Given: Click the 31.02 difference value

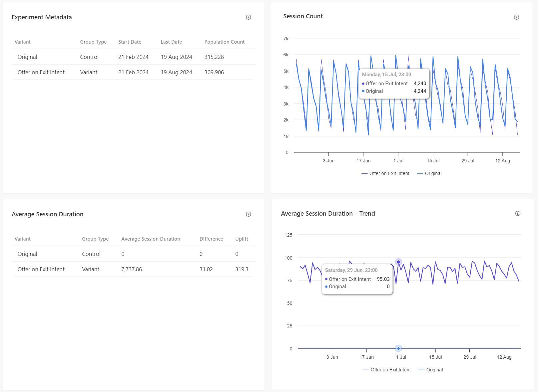Looking at the screenshot, I should (x=206, y=269).
